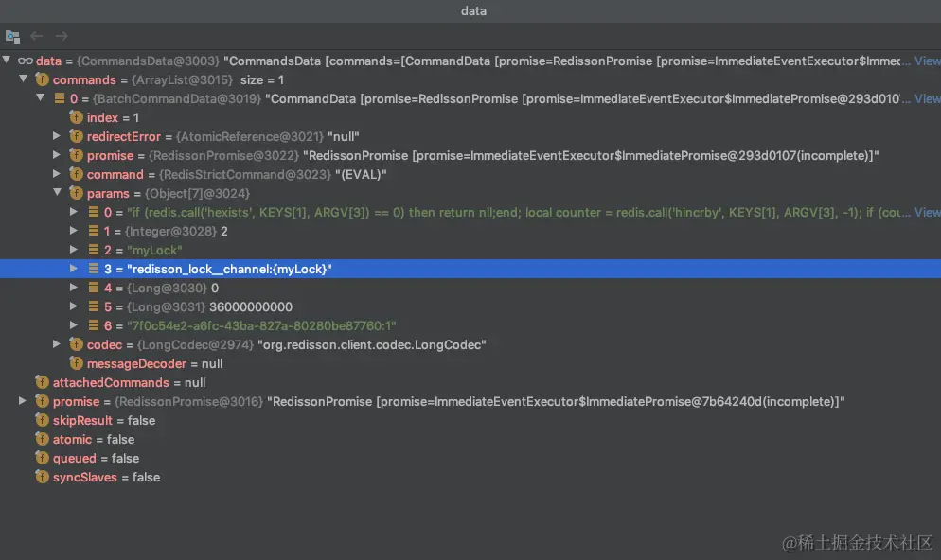Collapse the commands ArrayList node
Viewport: 941px width, 560px height.
click(24, 79)
